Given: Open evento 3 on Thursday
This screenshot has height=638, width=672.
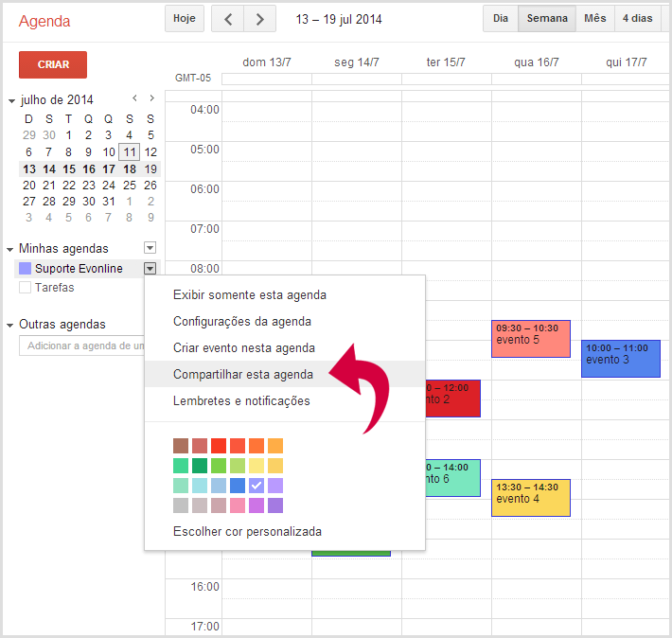Looking at the screenshot, I should (621, 359).
